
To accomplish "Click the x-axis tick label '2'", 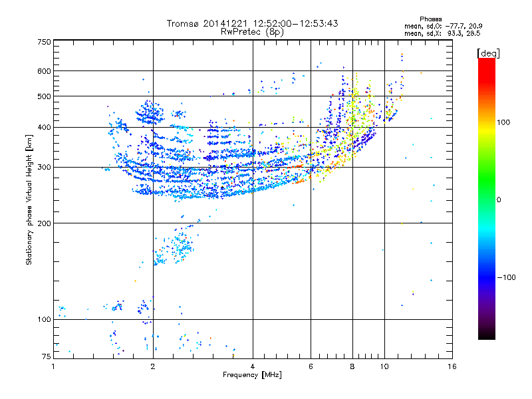I will pyautogui.click(x=153, y=366).
